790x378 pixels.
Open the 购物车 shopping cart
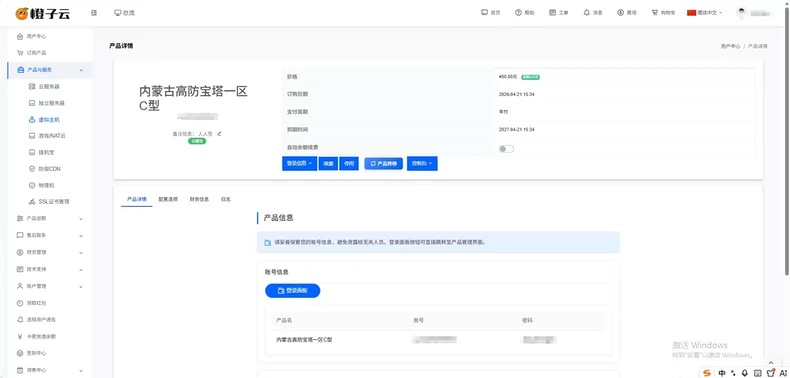664,13
